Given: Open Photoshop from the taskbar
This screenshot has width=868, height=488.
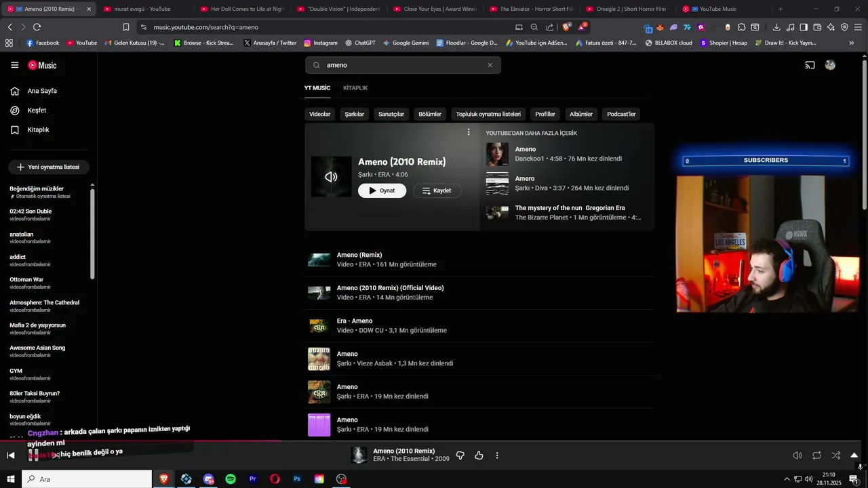Looking at the screenshot, I should pos(297,479).
